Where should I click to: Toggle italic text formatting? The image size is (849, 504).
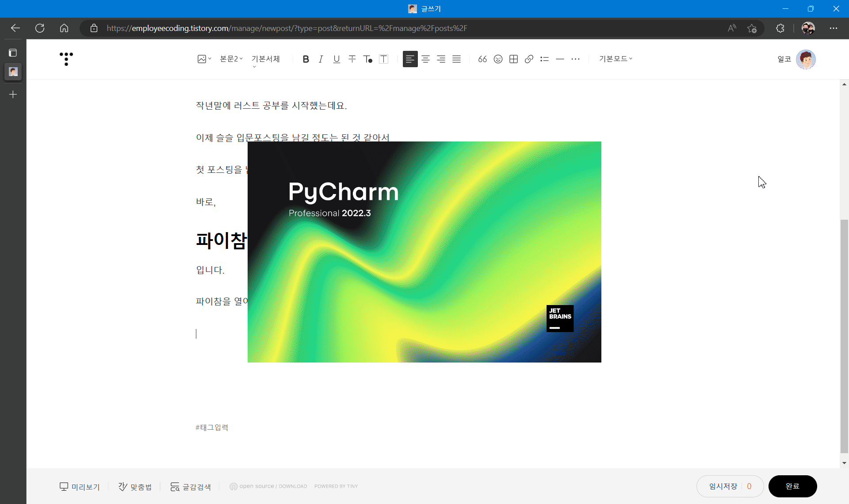coord(321,59)
